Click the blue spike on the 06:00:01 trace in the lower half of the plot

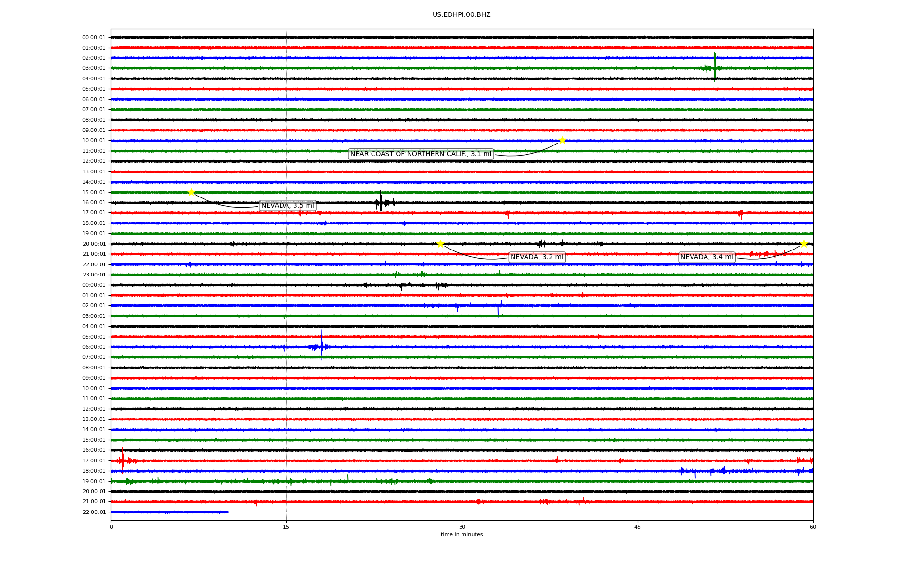(x=321, y=346)
